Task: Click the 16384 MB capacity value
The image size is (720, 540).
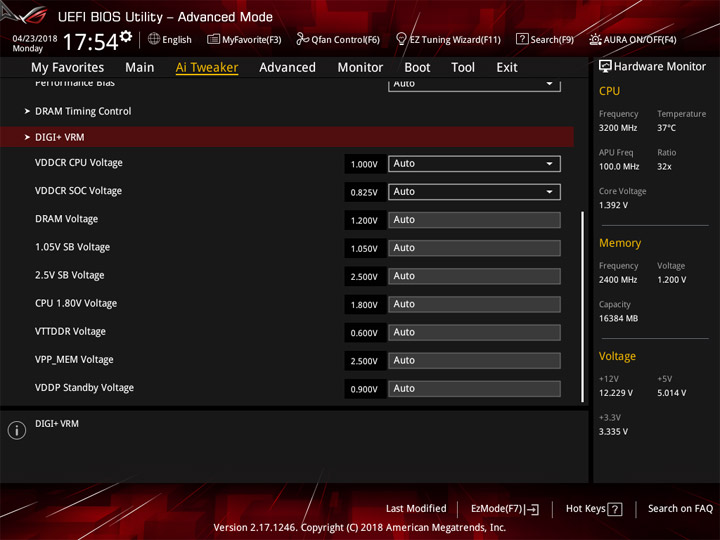Action: pyautogui.click(x=618, y=318)
